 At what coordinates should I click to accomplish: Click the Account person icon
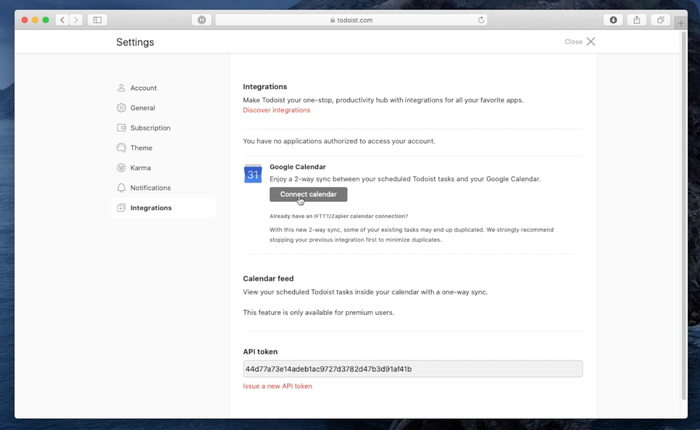[x=121, y=88]
